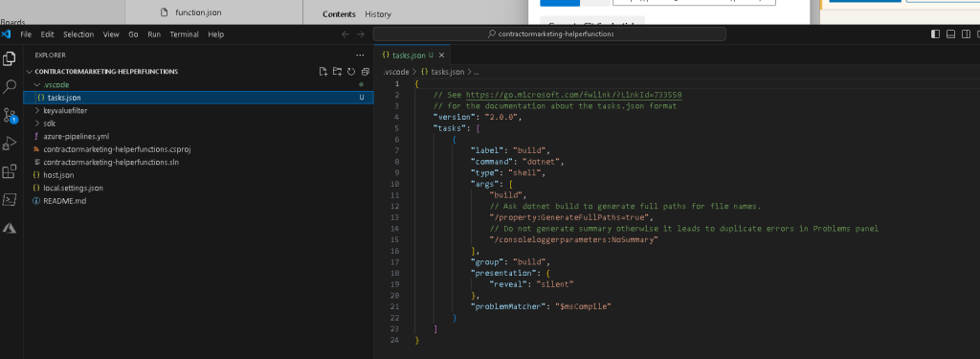Image resolution: width=980 pixels, height=359 pixels.
Task: Expand the keyvaluefilter folder
Action: click(198, 110)
